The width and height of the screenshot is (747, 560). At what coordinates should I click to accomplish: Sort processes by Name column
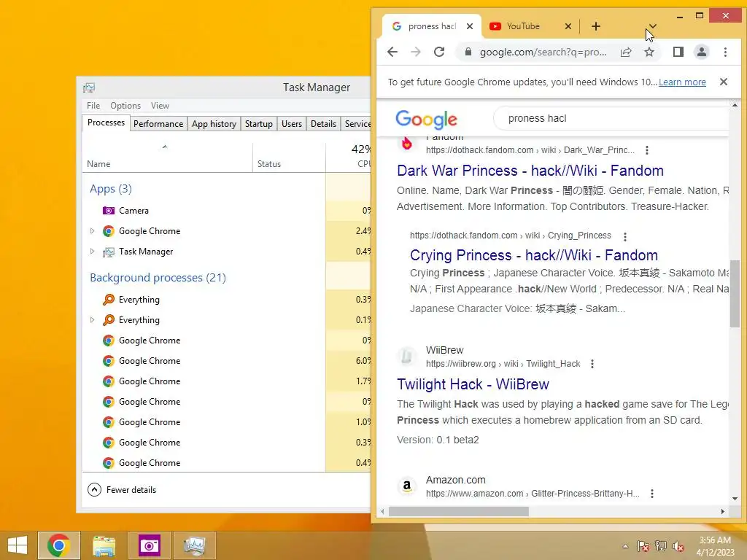pyautogui.click(x=167, y=157)
